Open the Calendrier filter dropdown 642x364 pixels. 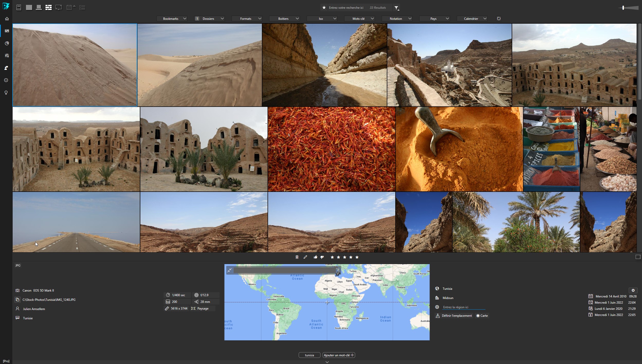472,18
